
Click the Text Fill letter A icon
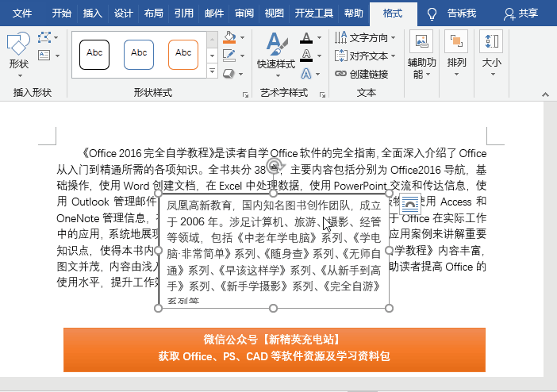click(x=306, y=37)
